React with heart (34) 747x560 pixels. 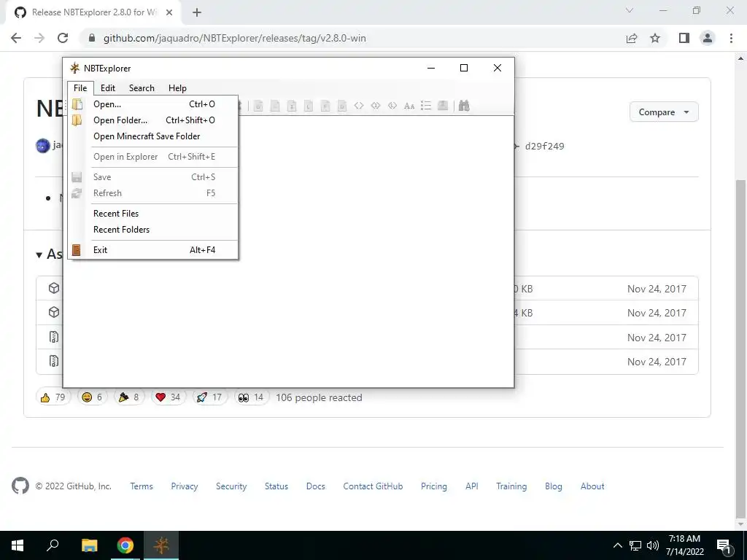point(169,397)
